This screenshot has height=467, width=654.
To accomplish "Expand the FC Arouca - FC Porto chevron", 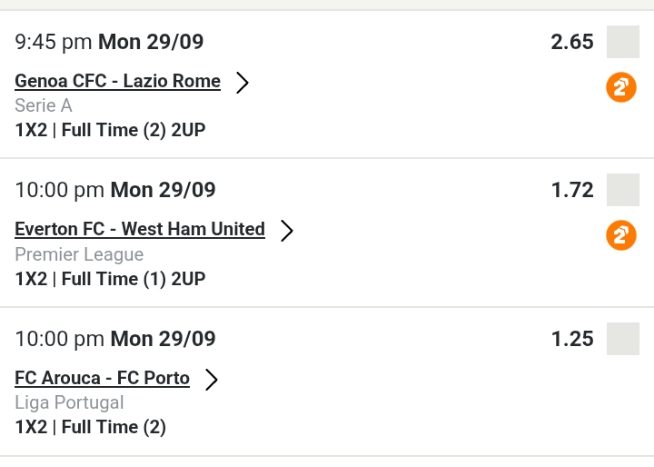I will (x=210, y=379).
